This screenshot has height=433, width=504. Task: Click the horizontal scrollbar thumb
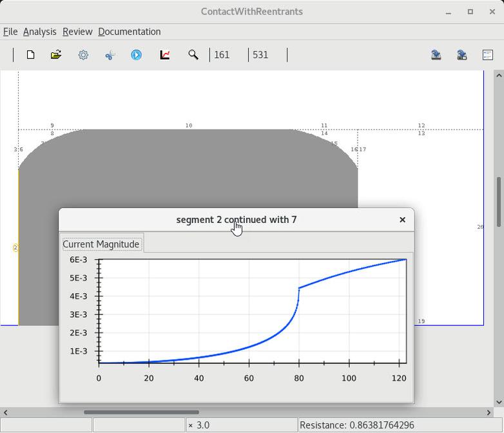(x=141, y=412)
